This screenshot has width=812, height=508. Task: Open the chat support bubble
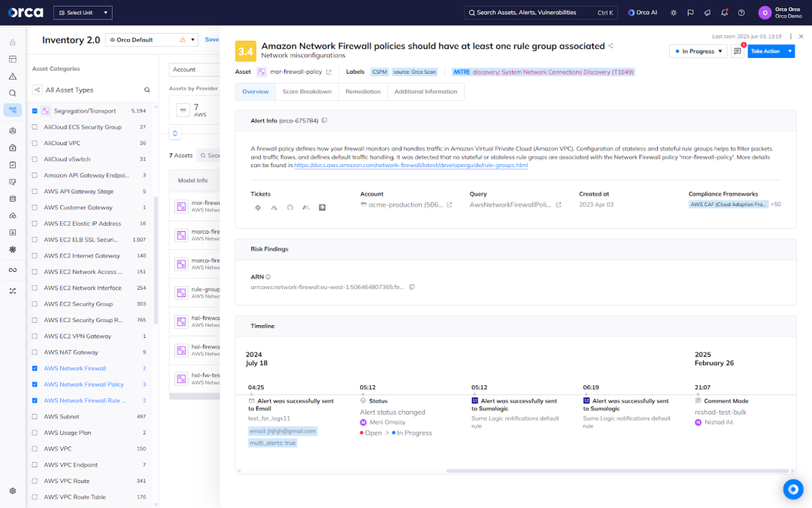[793, 489]
